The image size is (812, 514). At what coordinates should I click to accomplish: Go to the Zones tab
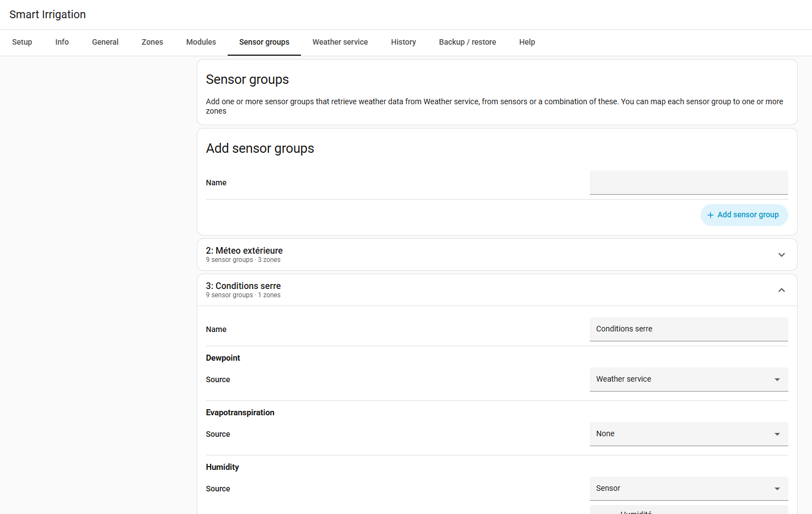(x=152, y=42)
